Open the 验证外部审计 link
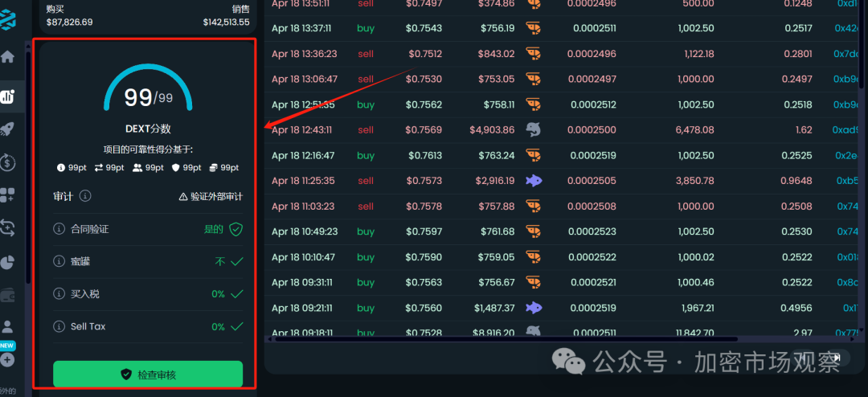 [x=211, y=197]
